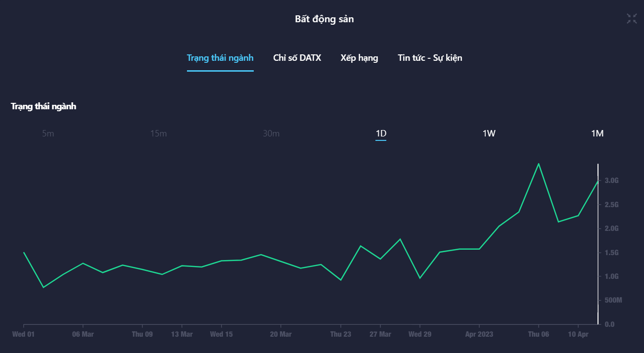The height and width of the screenshot is (353, 644).
Task: Click the 3.0G value axis label
Action: pyautogui.click(x=611, y=180)
